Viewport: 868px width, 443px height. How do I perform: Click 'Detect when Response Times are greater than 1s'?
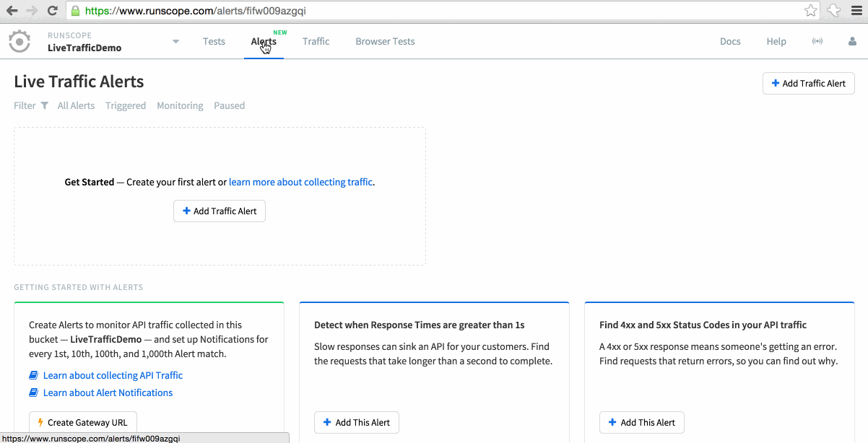[420, 325]
